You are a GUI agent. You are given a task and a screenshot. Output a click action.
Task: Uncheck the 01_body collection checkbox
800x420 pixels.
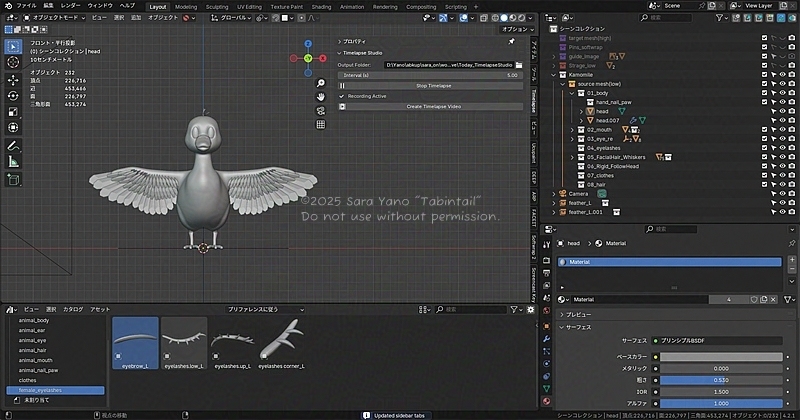764,93
